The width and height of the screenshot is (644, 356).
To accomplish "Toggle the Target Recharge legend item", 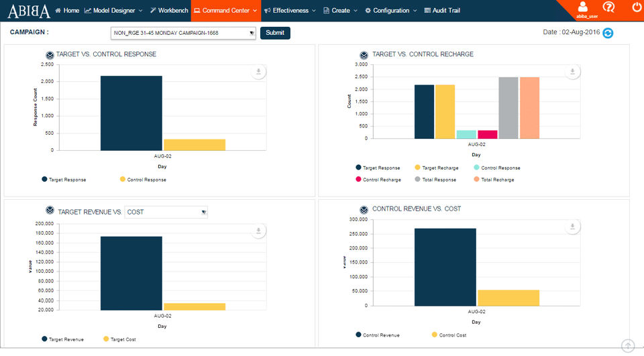I will (x=437, y=168).
